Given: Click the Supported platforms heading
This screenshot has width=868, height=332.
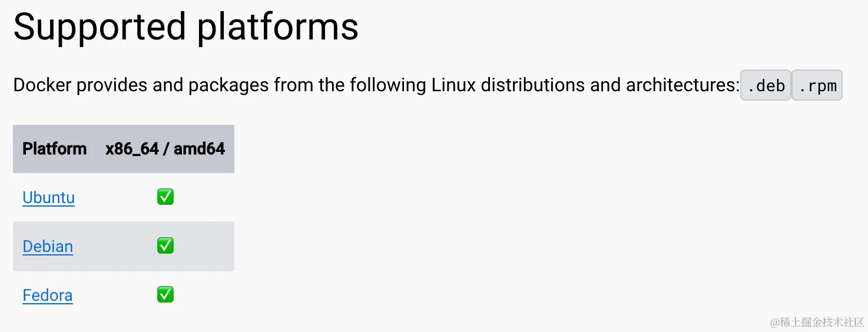Looking at the screenshot, I should 185,27.
